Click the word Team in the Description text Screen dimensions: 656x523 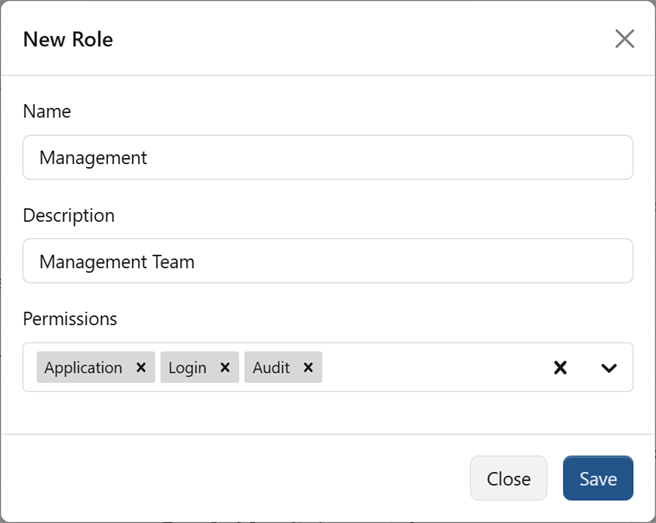[172, 262]
